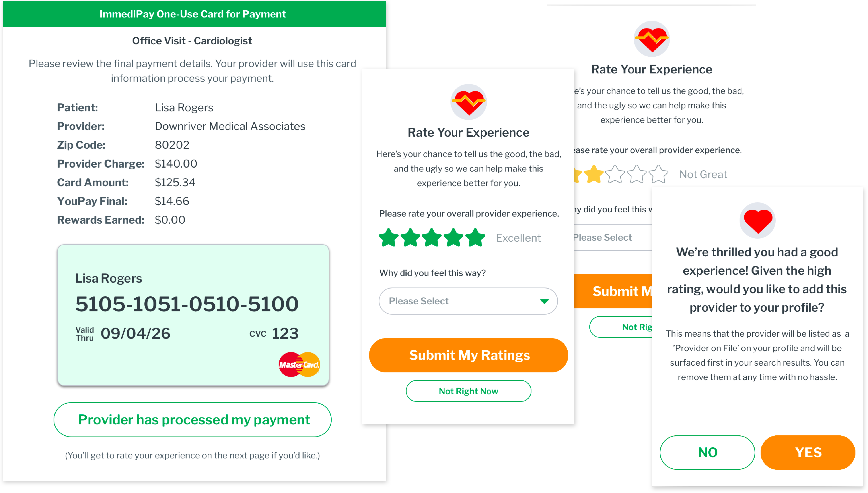This screenshot has width=868, height=493.
Task: Click the partially hidden orange Submit button
Action: click(613, 291)
